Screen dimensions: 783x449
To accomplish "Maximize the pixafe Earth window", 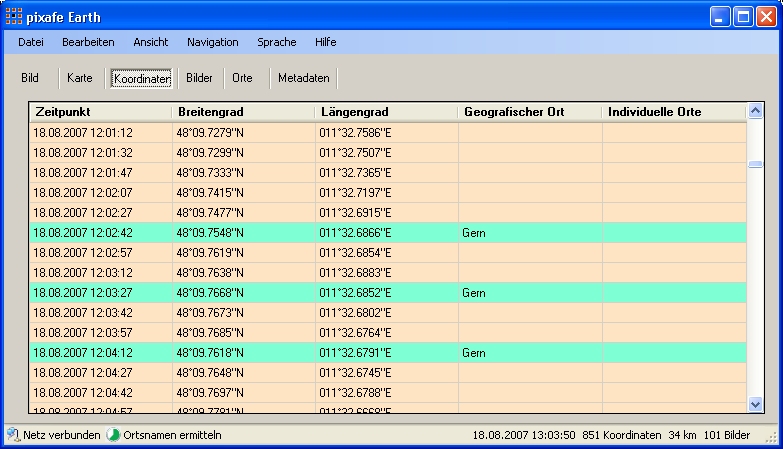I will click(x=743, y=17).
